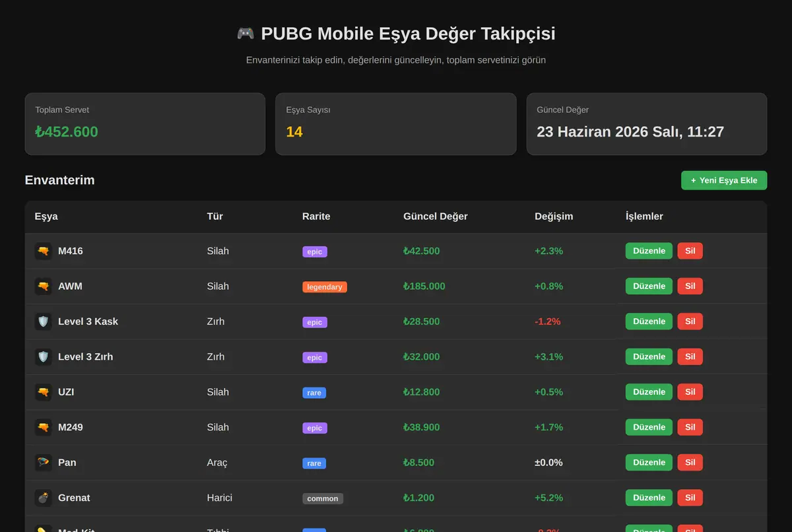This screenshot has height=532, width=792.
Task: Click the UZI gun icon
Action: 43,392
